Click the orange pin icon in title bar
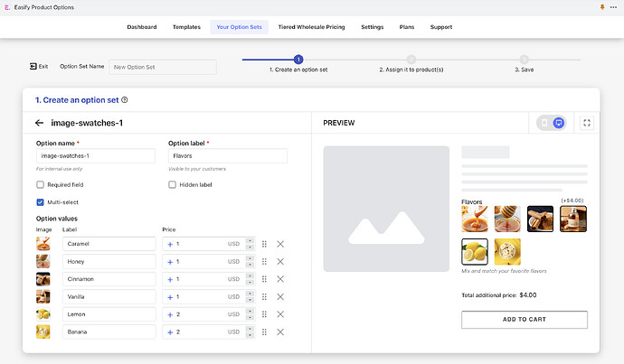This screenshot has width=624, height=364. 602,7
